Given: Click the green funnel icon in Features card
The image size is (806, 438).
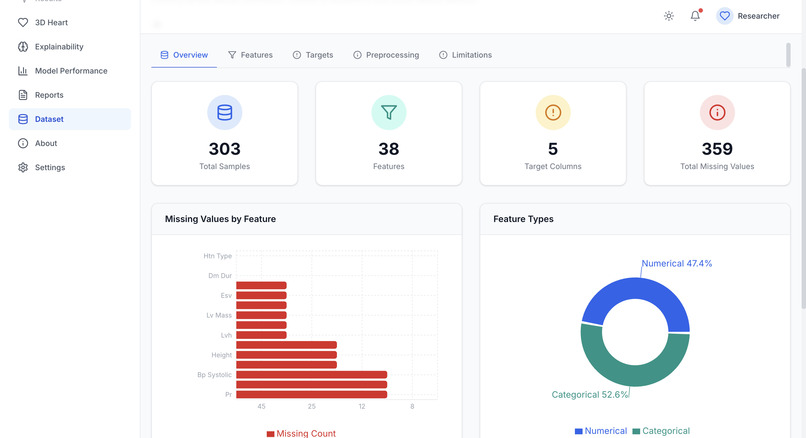Looking at the screenshot, I should pos(389,113).
